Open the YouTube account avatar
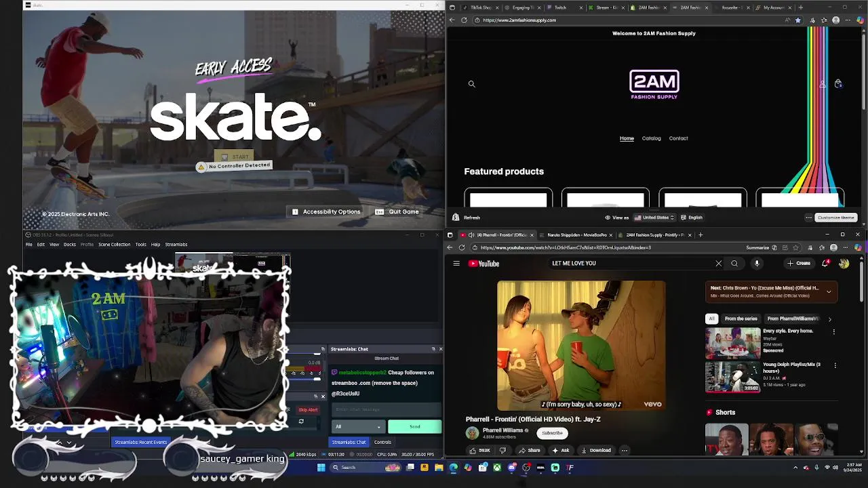Viewport: 868px width, 488px height. [x=844, y=264]
